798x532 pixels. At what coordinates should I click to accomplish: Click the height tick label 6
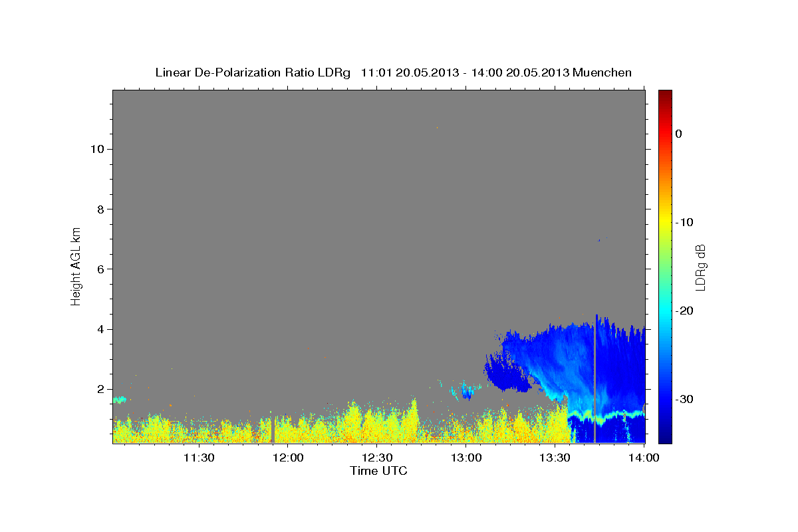pyautogui.click(x=100, y=269)
